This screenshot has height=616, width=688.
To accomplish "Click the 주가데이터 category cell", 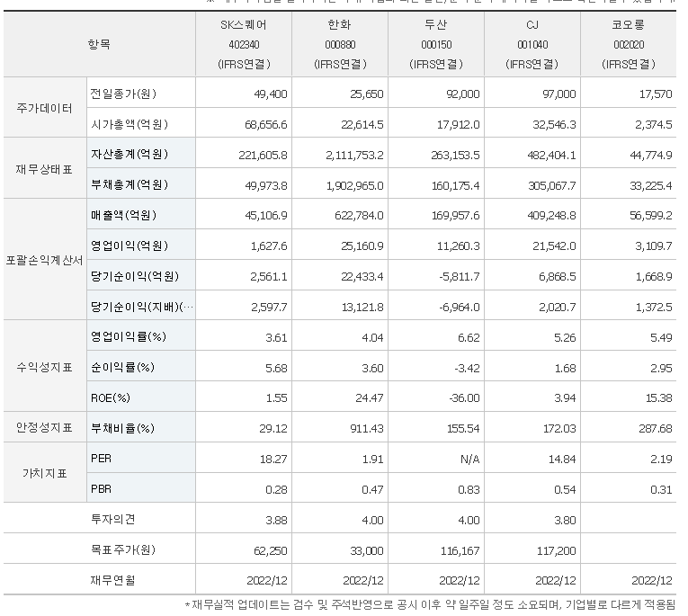I will 45,108.
